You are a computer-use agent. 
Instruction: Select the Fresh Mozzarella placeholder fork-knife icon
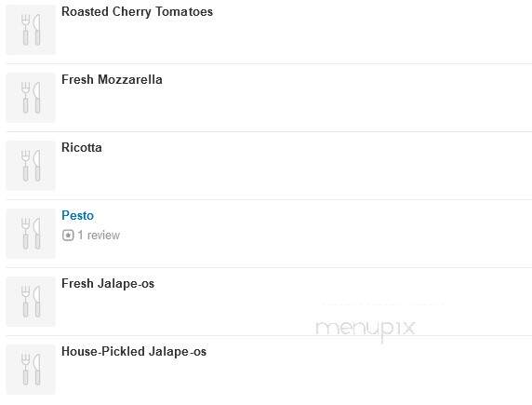(31, 98)
